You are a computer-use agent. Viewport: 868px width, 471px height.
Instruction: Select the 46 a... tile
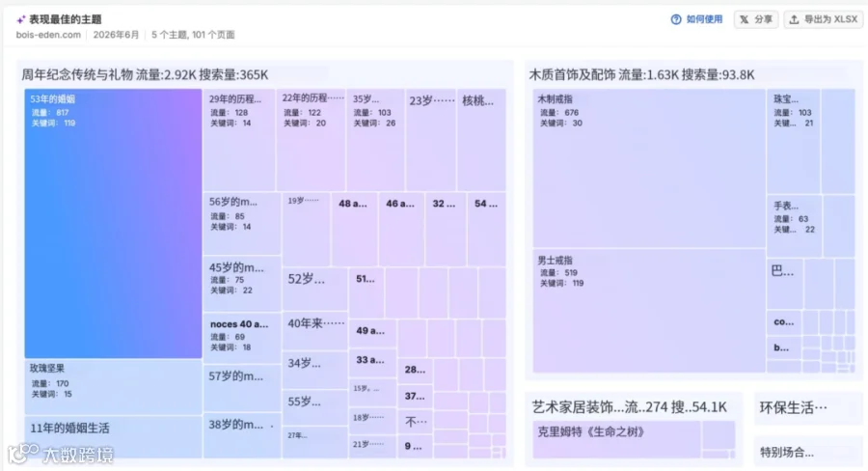point(401,229)
